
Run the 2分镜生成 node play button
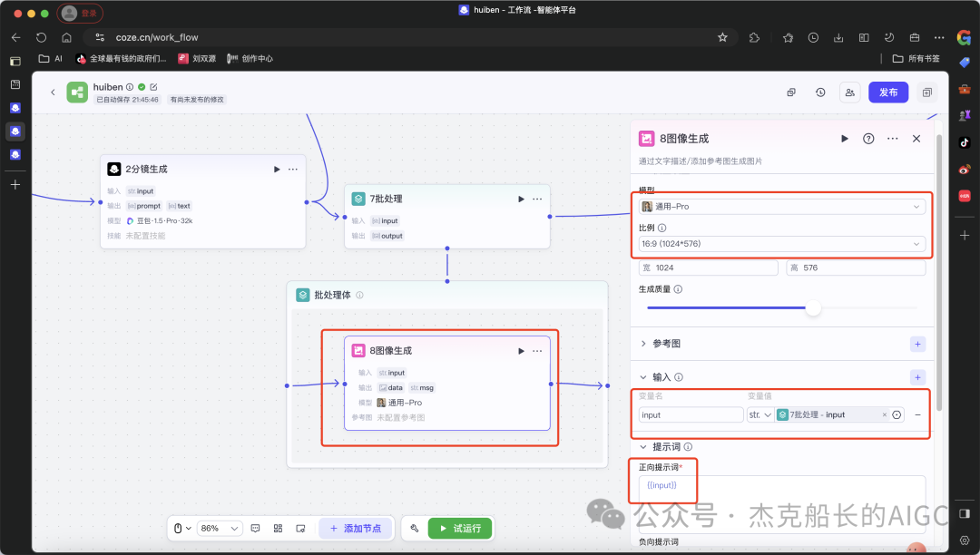pyautogui.click(x=277, y=170)
